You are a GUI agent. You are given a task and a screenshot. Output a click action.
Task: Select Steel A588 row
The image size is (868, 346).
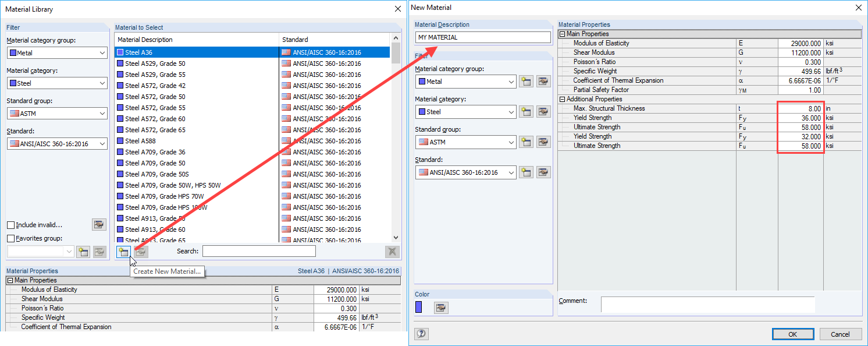[252, 141]
